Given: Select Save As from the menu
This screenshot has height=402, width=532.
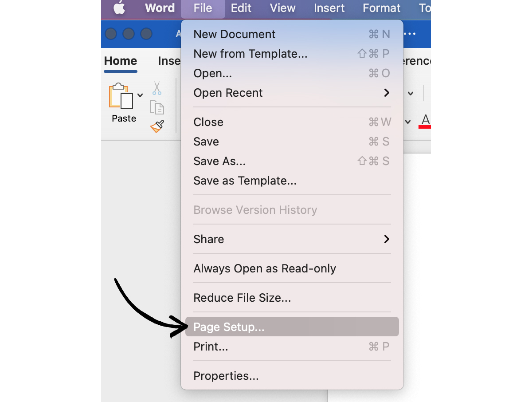Looking at the screenshot, I should pyautogui.click(x=219, y=161).
